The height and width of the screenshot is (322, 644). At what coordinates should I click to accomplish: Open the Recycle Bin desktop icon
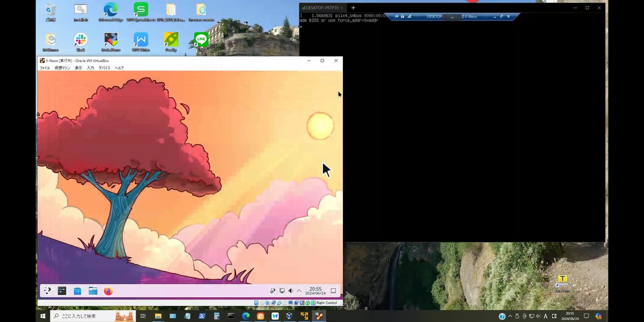click(x=50, y=12)
